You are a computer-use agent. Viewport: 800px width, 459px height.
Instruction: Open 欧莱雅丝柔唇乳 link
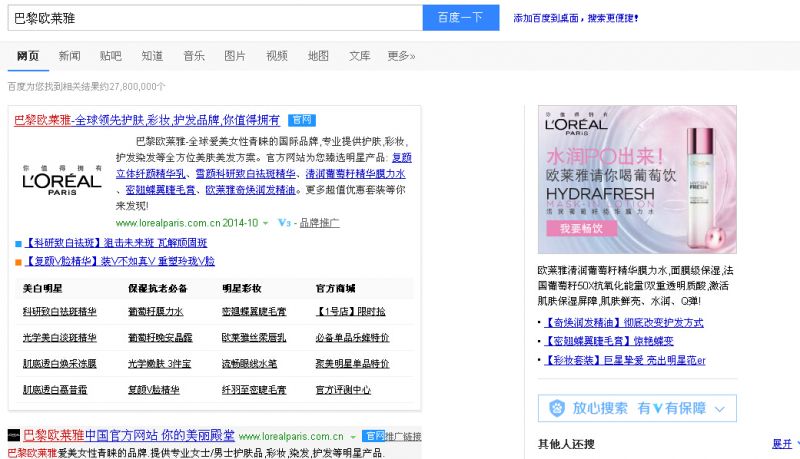(x=254, y=338)
